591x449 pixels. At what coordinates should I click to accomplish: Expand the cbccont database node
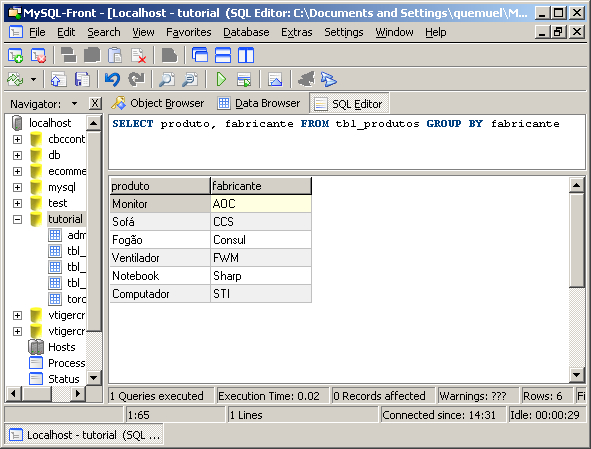click(x=17, y=139)
